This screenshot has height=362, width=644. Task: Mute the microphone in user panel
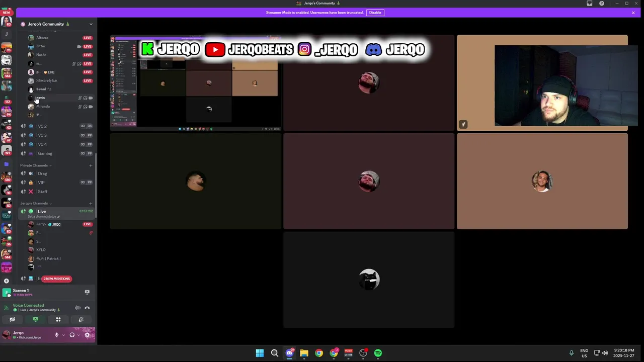coord(56,335)
